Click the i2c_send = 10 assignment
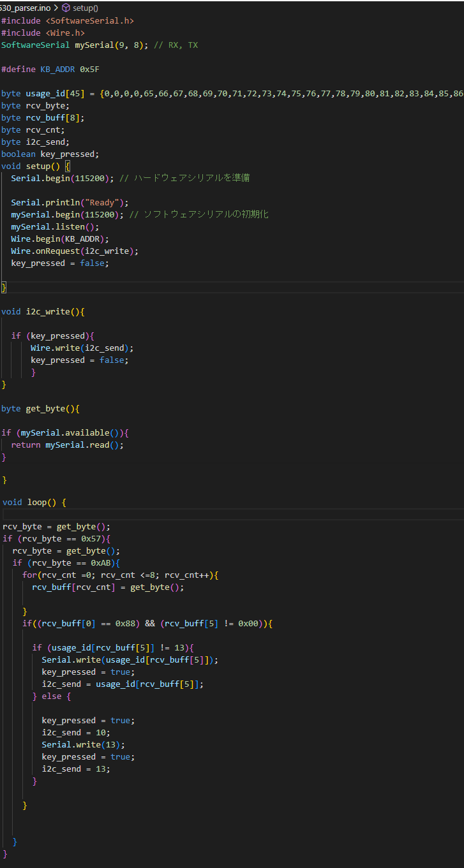 point(76,732)
